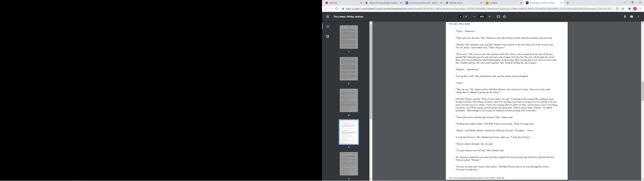Screen dimensions: 644x181
Task: Close the Content tab
Action: tap(521, 3)
